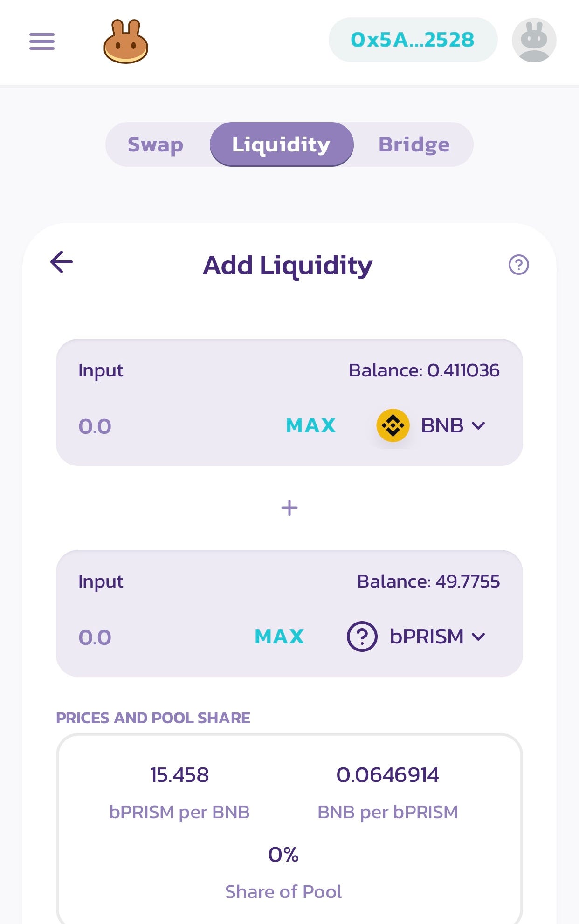This screenshot has width=579, height=924.
Task: Open the hamburger menu
Action: pos(42,41)
